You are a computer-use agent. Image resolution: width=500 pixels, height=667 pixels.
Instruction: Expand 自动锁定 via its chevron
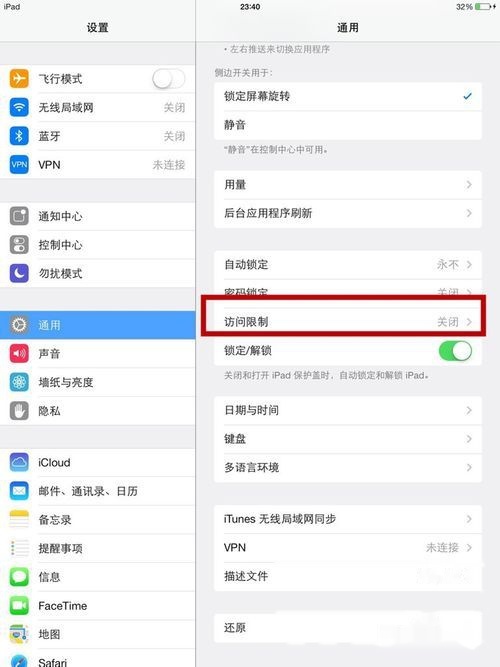coord(469,265)
